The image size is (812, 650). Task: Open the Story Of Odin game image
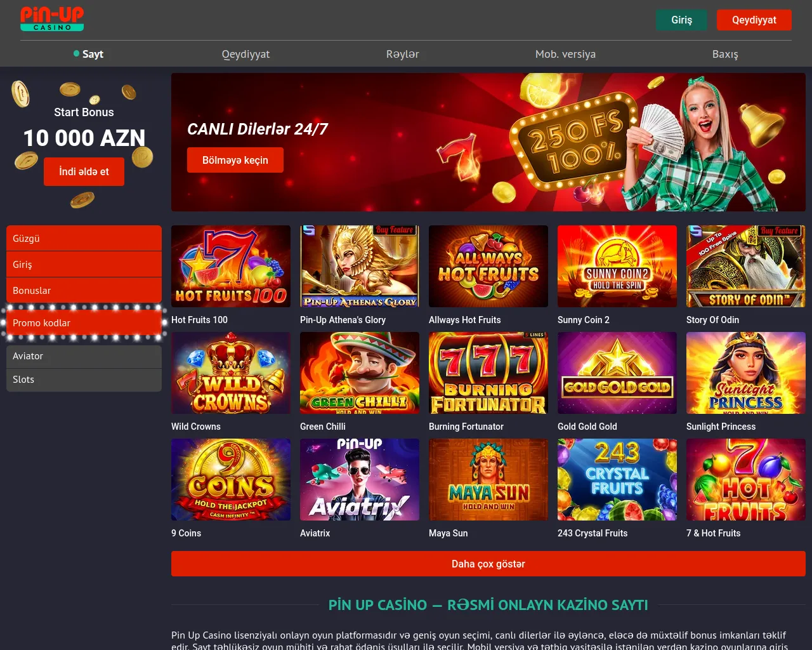coord(746,267)
